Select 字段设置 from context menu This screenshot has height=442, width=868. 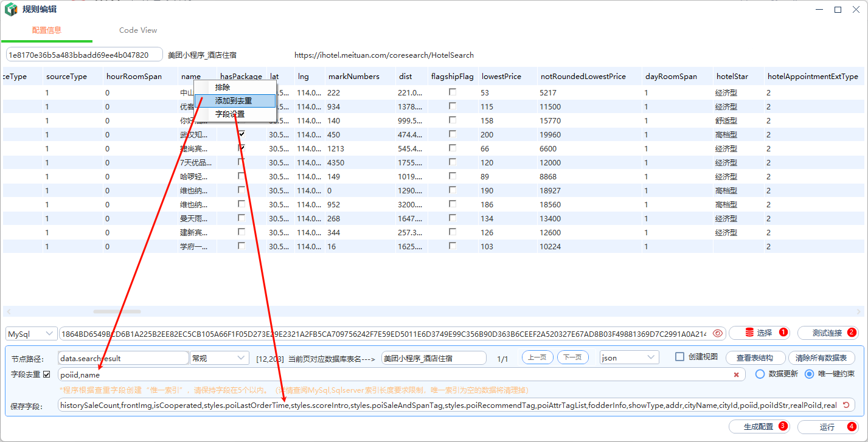tap(230, 114)
